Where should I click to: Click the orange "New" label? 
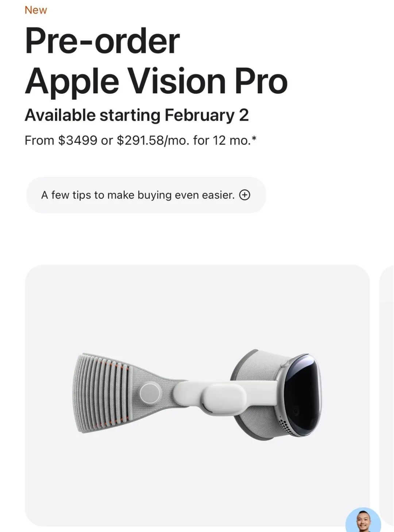tap(36, 10)
